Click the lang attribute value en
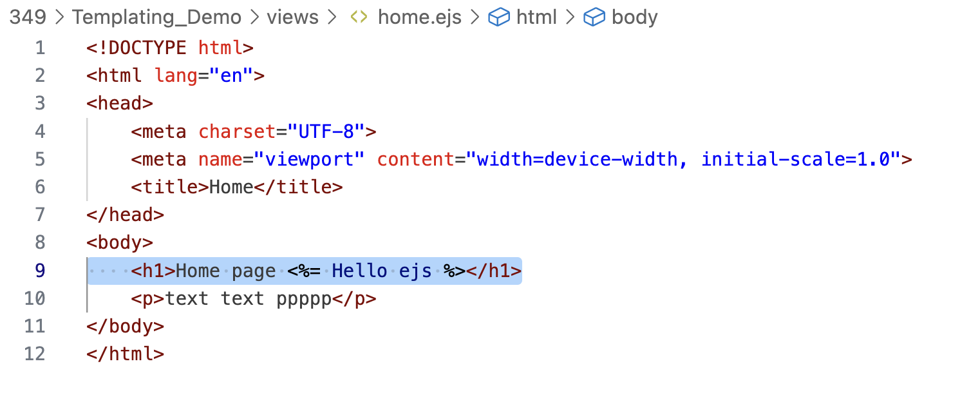980x415 pixels. [x=231, y=75]
